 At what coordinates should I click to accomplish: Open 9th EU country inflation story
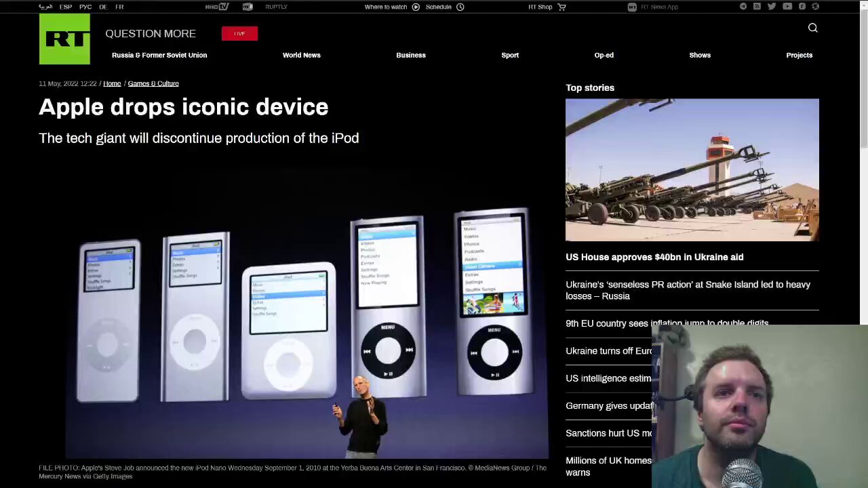667,323
